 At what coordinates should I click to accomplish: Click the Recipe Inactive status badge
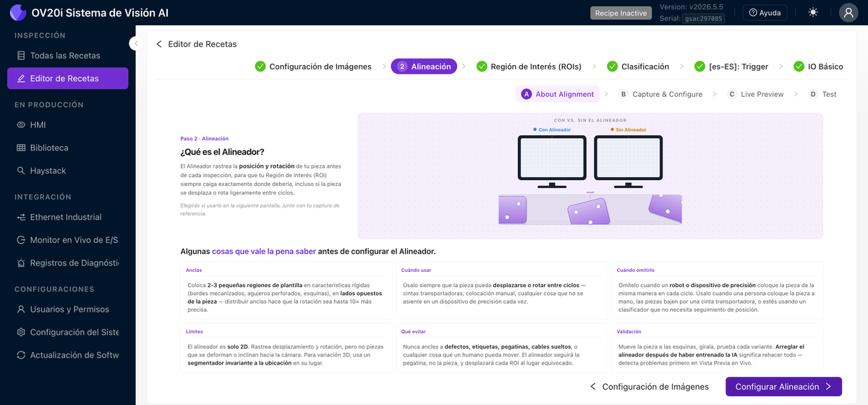(x=620, y=13)
